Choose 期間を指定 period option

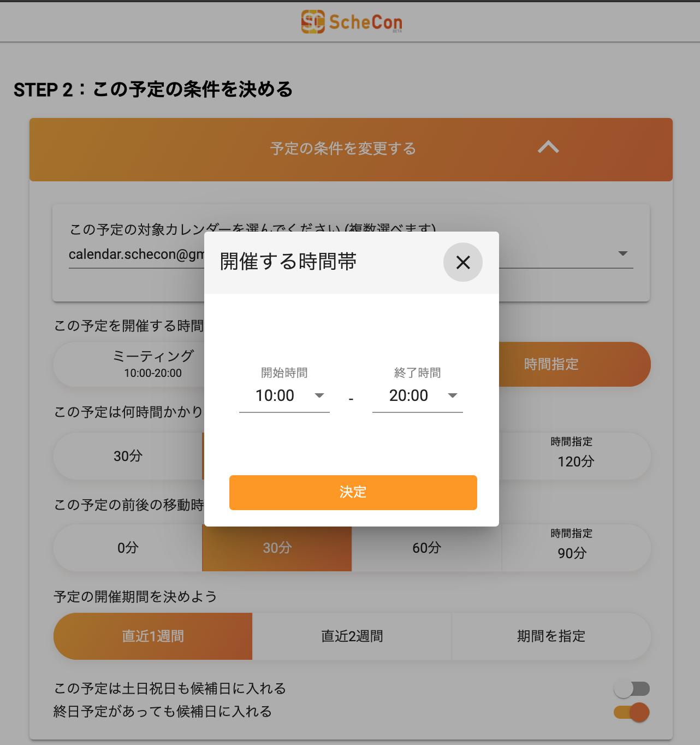pos(551,636)
